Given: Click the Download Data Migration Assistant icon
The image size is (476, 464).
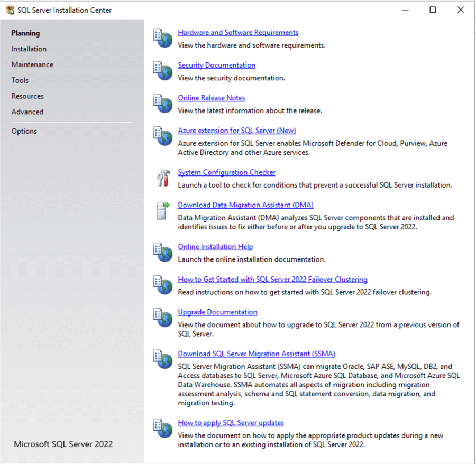Looking at the screenshot, I should coord(162,210).
